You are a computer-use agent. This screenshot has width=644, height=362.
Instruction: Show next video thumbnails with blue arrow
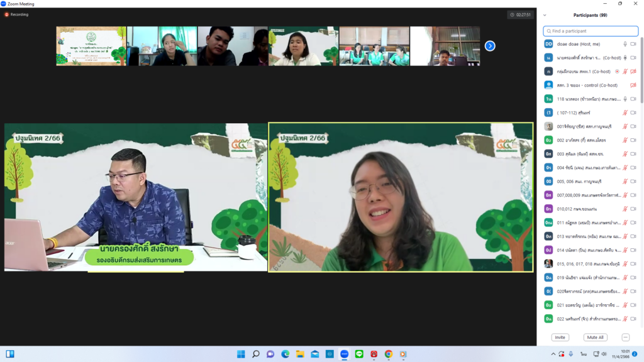point(490,46)
